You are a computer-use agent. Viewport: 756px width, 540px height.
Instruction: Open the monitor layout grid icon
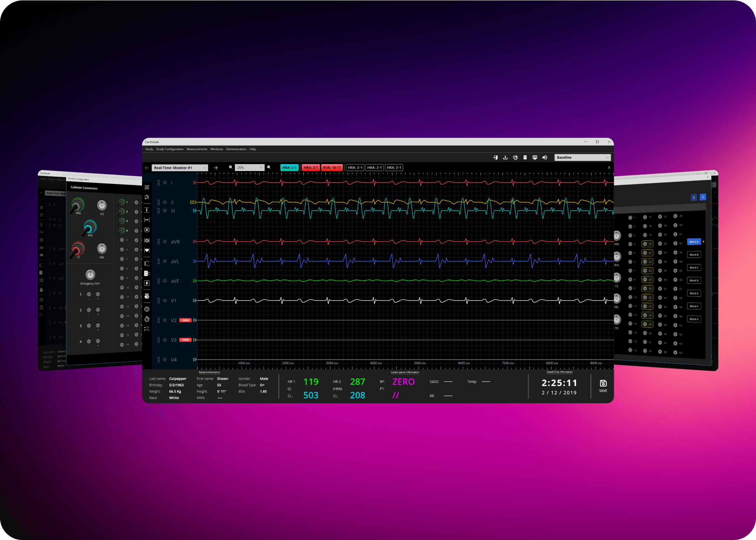535,157
